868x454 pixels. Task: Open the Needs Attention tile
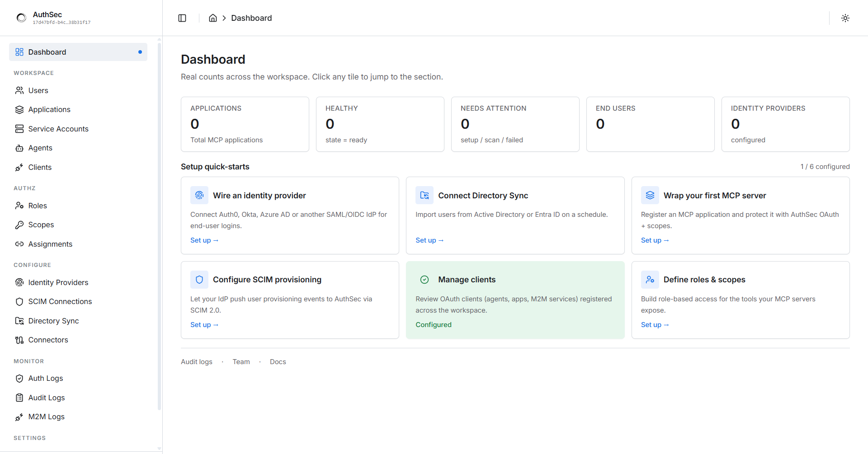[515, 124]
